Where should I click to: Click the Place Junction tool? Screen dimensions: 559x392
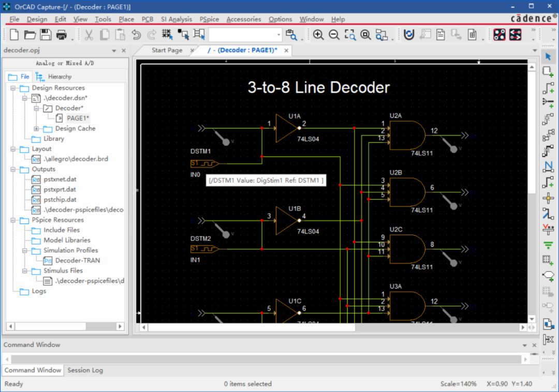point(548,198)
